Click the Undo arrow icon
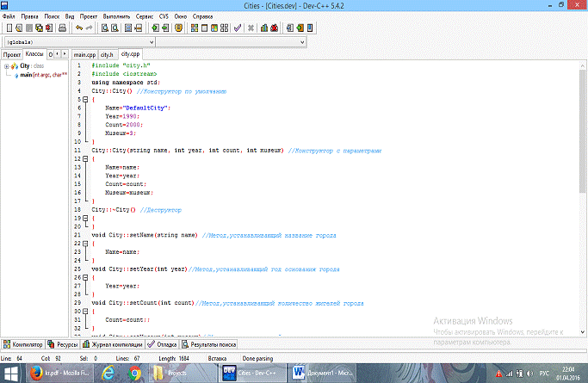 pyautogui.click(x=78, y=28)
